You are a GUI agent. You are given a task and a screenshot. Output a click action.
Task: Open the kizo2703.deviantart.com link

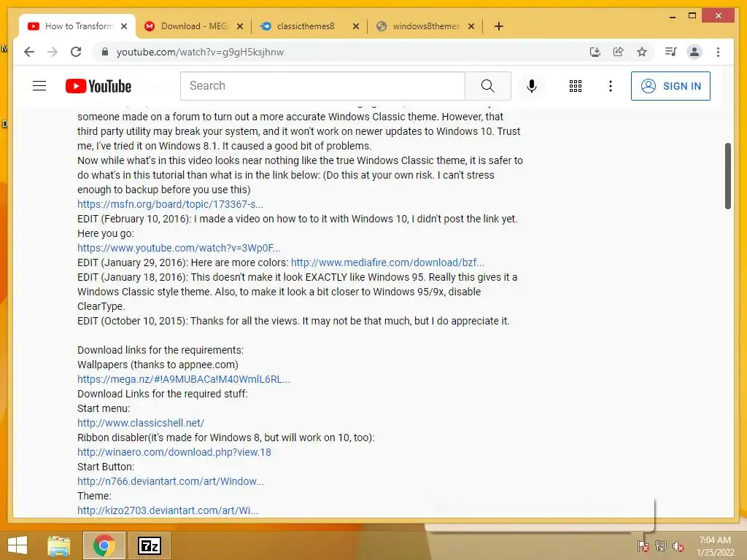(168, 510)
